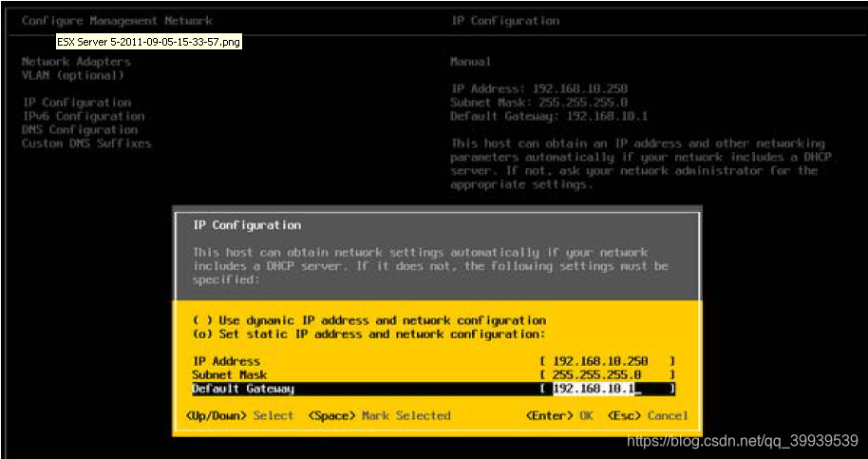Open DNS Configuration menu entry
The image size is (868, 459).
pyautogui.click(x=80, y=130)
